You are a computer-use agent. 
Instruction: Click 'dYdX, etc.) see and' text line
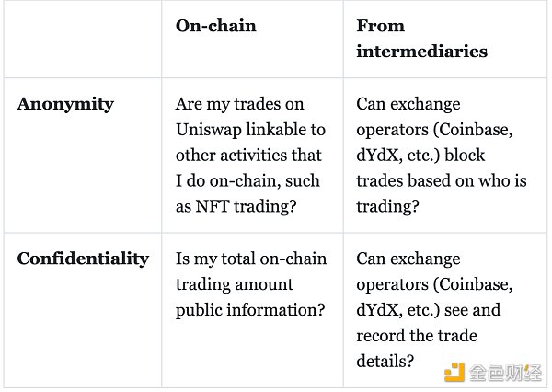tap(428, 310)
